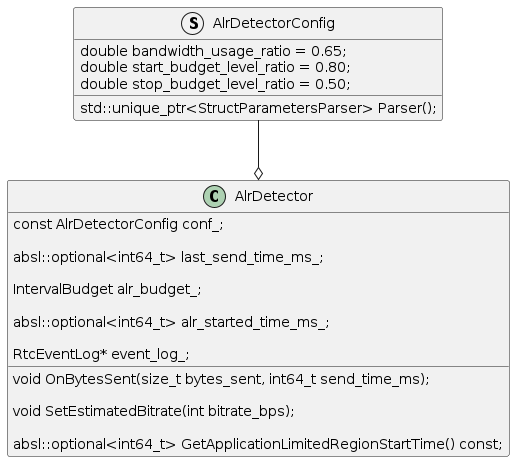Click the stop_budget_level_ratio = 0.50 field

click(215, 84)
